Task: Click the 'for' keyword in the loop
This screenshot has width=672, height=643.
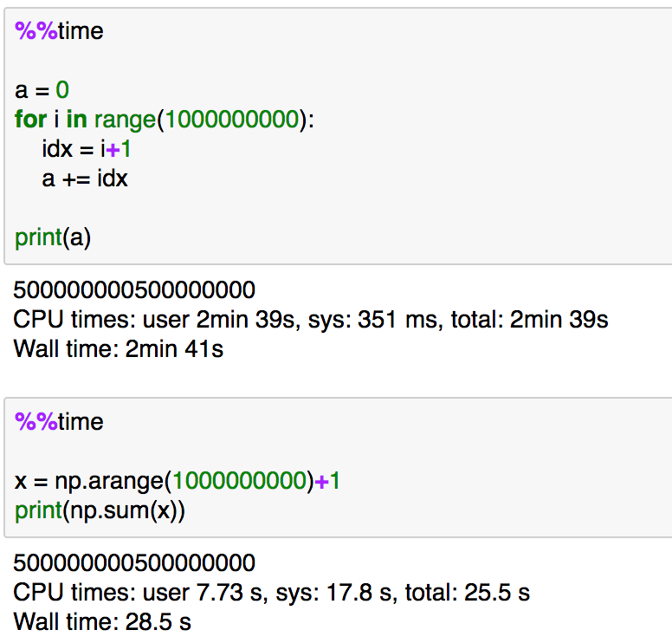Action: 30,120
